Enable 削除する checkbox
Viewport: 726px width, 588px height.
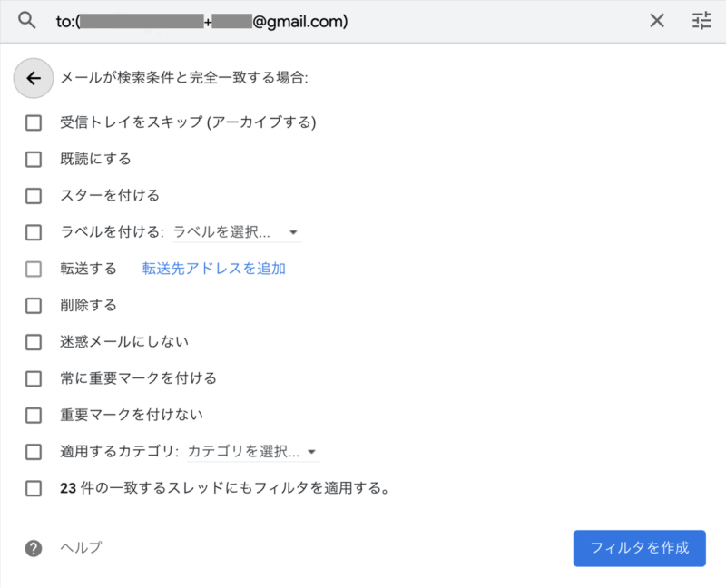34,305
